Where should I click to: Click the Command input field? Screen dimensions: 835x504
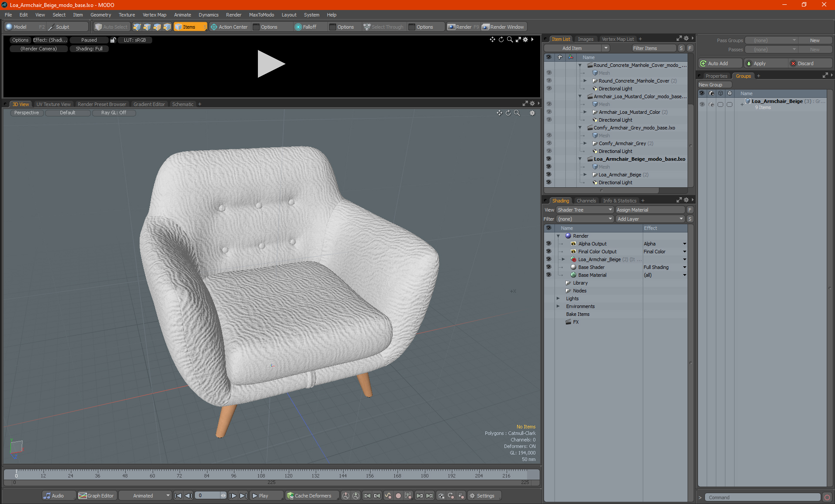[763, 497]
